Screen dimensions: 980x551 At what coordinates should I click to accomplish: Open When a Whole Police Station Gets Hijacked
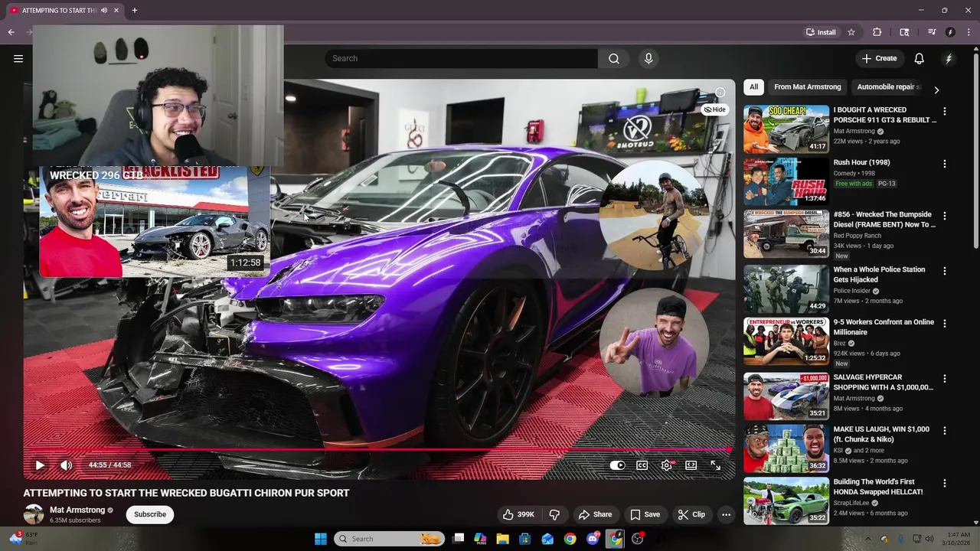pos(879,274)
